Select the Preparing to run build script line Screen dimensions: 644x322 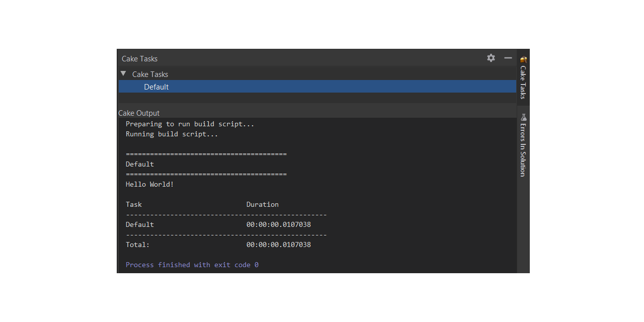(x=190, y=124)
